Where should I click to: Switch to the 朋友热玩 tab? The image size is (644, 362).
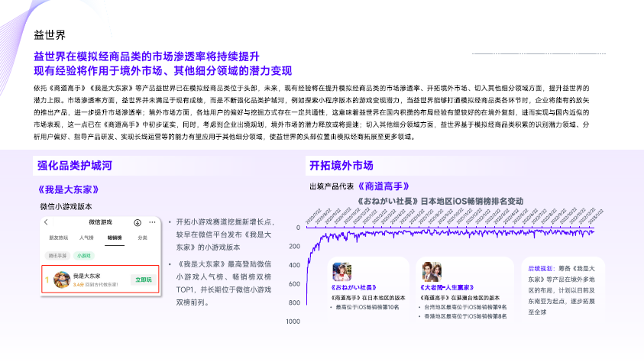tap(58, 238)
